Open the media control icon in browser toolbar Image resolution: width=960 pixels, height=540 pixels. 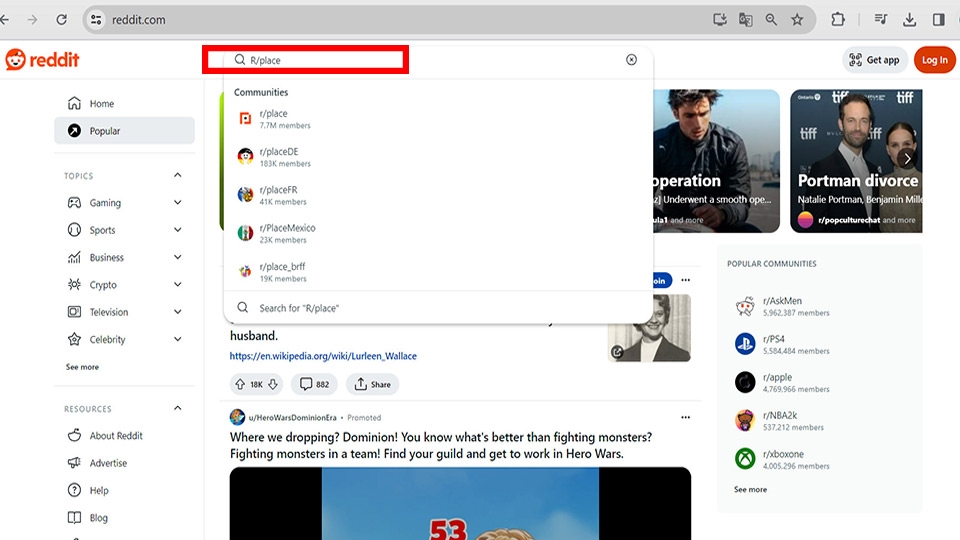pos(880,20)
